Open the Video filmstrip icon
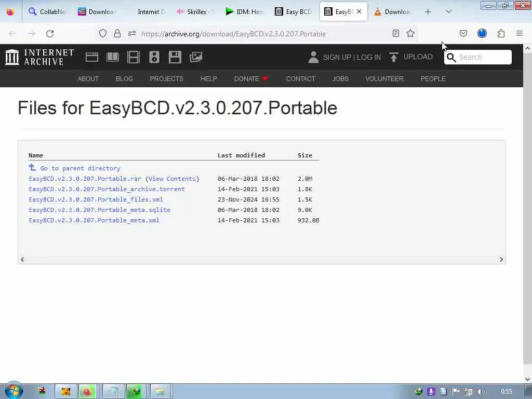Screen dimensions: 532x399 134,57
